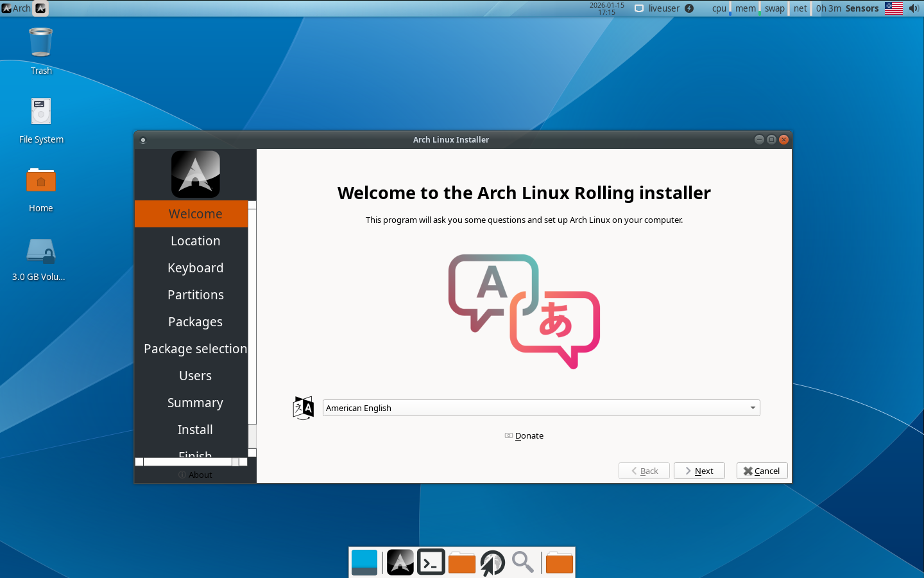924x578 pixels.
Task: Click the volume speaker icon in panel
Action: 914,8
